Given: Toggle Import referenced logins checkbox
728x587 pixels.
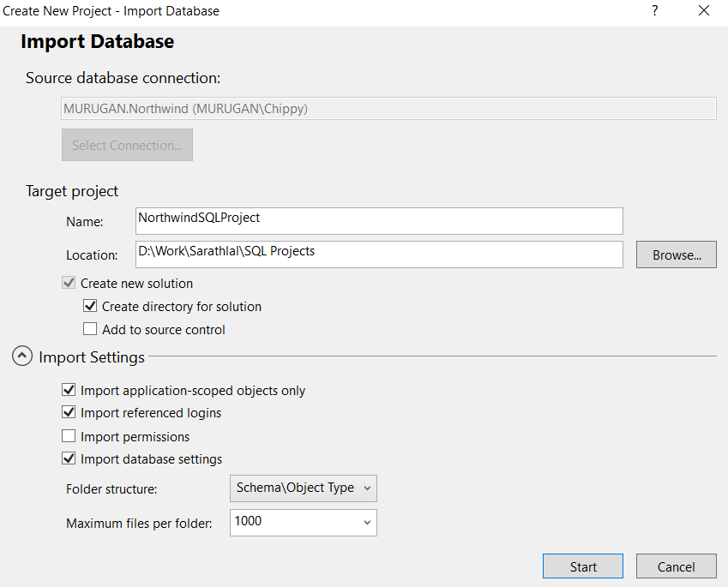Looking at the screenshot, I should click(69, 412).
